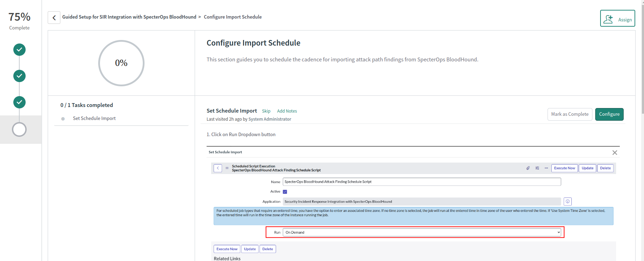
Task: Click the info icon beside Application
Action: [568, 202]
